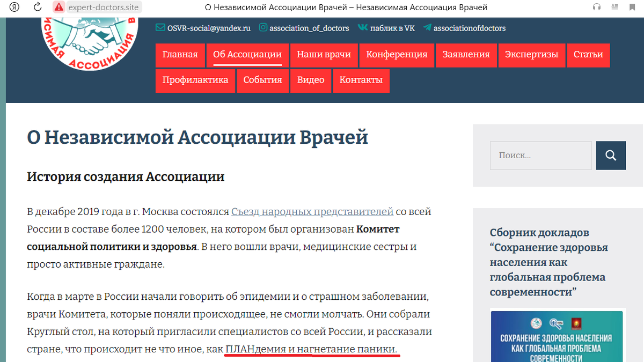Bookmark the page with the flag icon
644x362 pixels.
pyautogui.click(x=632, y=8)
